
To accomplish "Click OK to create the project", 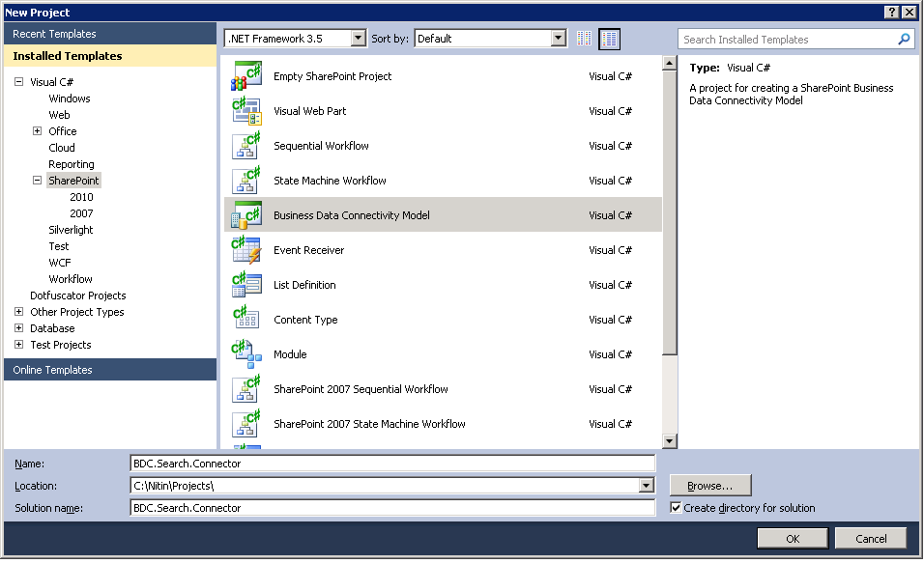I will 793,538.
